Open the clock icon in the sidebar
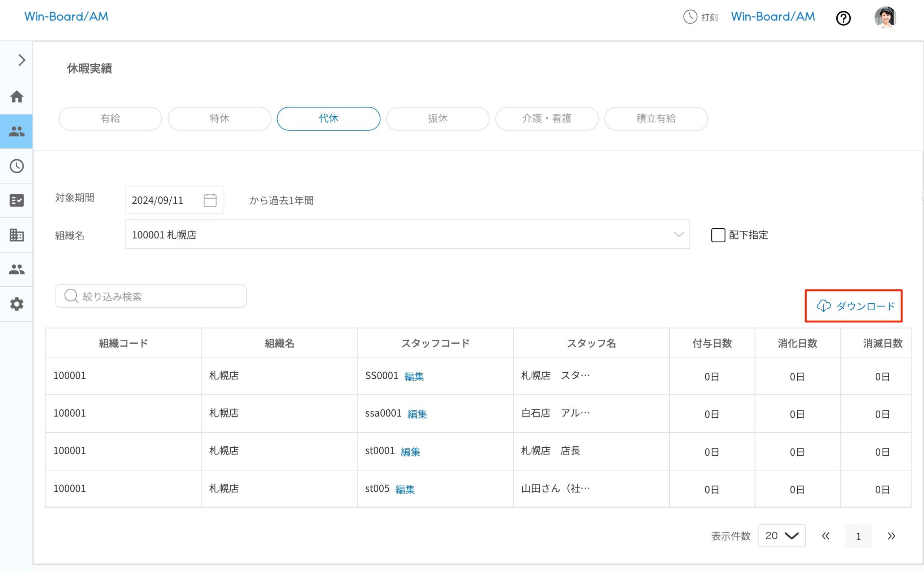Viewport: 924px width, 586px height. pos(17,166)
